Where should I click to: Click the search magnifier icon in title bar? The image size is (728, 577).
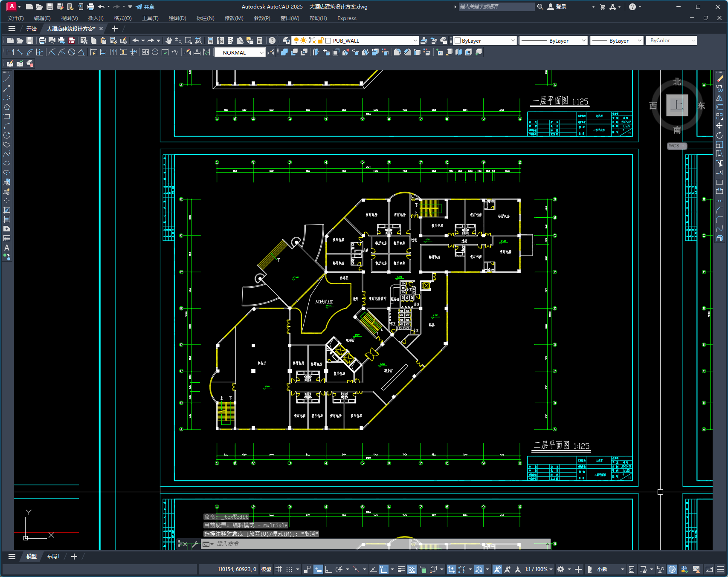coord(540,7)
